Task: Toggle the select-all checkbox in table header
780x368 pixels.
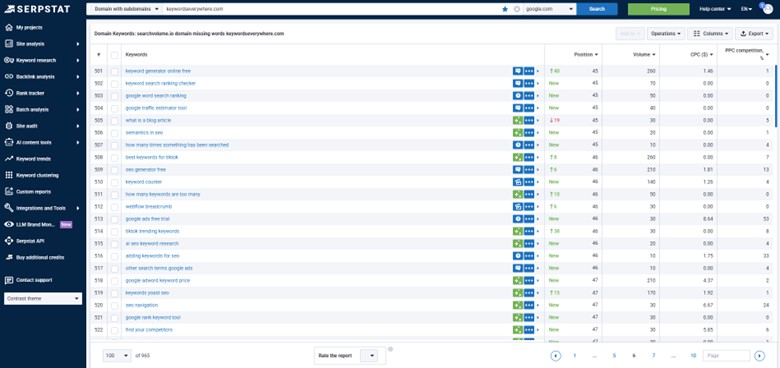Action: [114, 55]
